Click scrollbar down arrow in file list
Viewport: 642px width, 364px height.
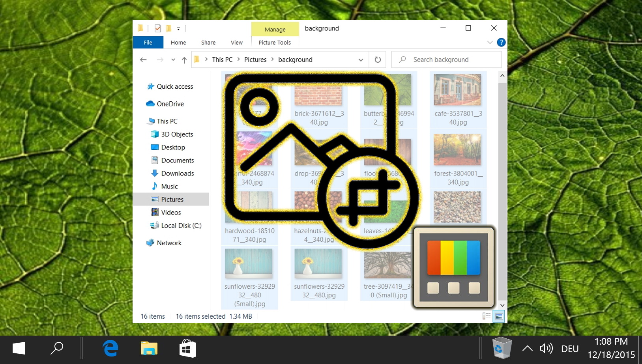[x=502, y=305]
